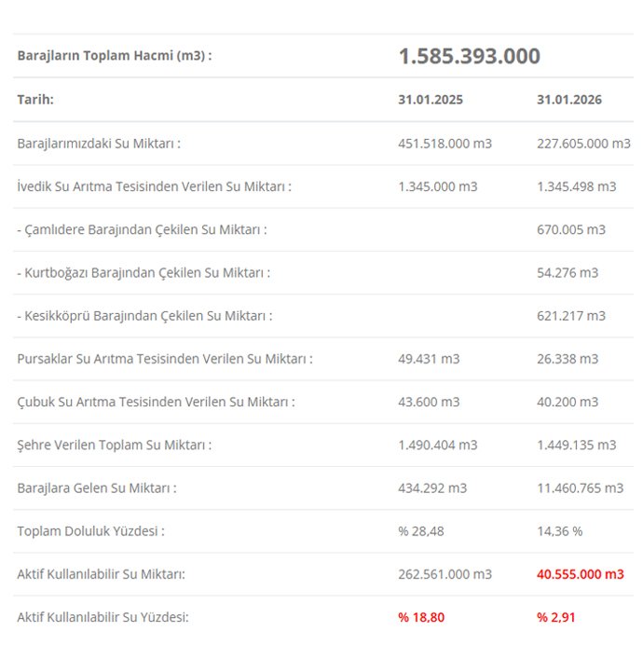Image resolution: width=643 pixels, height=672 pixels.
Task: Select the 31.01.2025 date column header
Action: click(x=430, y=100)
